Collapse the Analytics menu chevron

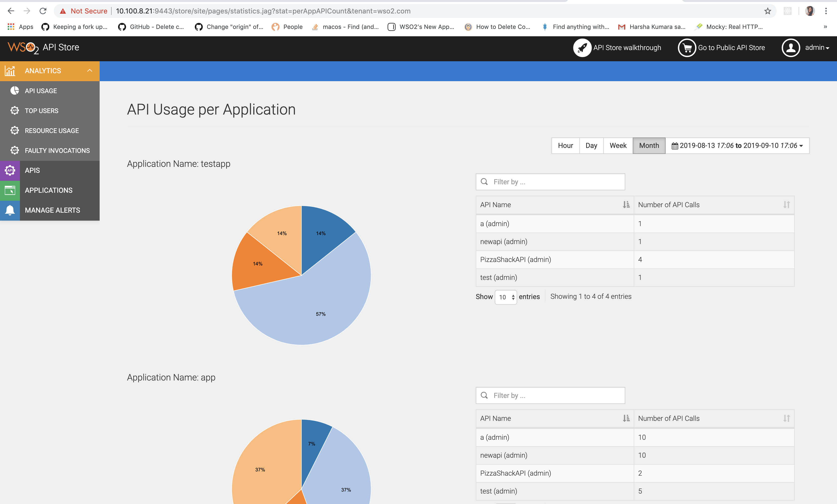pyautogui.click(x=90, y=71)
